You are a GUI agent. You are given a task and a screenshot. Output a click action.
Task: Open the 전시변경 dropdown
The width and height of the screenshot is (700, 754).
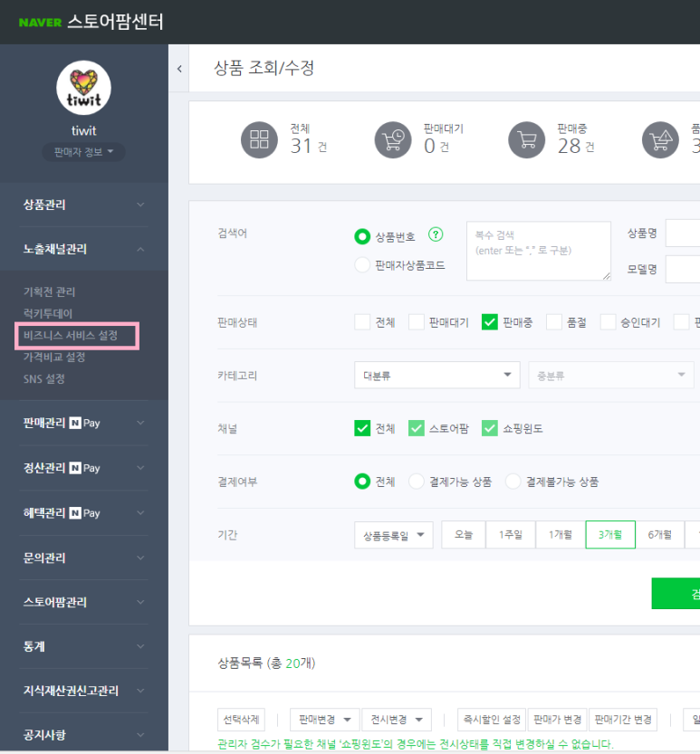click(397, 720)
